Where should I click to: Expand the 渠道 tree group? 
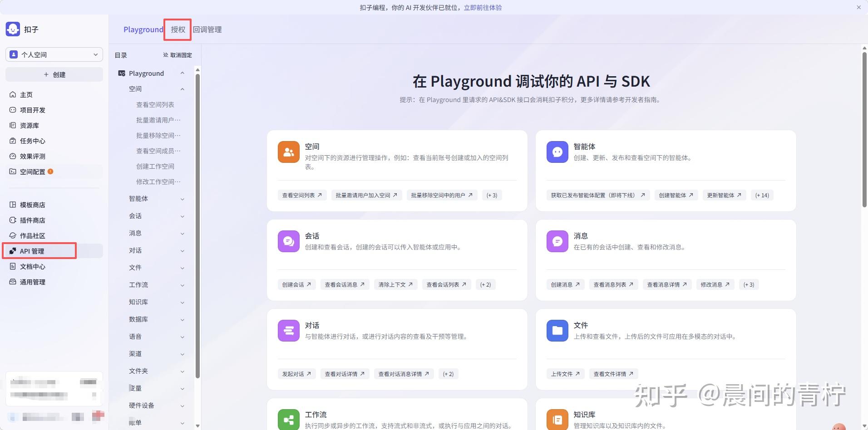[x=182, y=354]
